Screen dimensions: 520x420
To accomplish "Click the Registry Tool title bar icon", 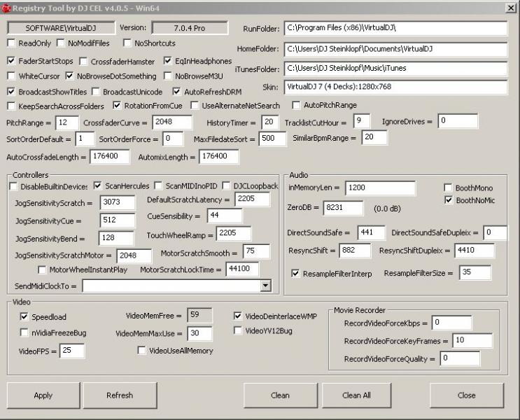I will pyautogui.click(x=6, y=8).
